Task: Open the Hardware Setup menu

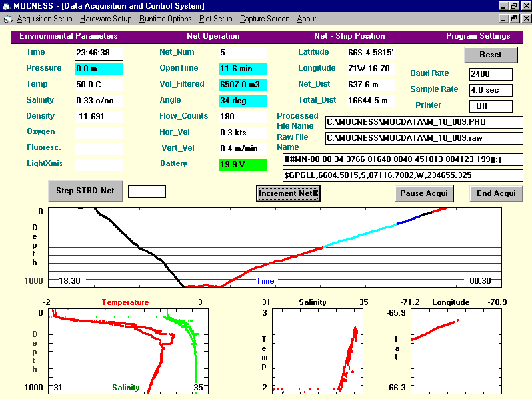Action: click(105, 19)
